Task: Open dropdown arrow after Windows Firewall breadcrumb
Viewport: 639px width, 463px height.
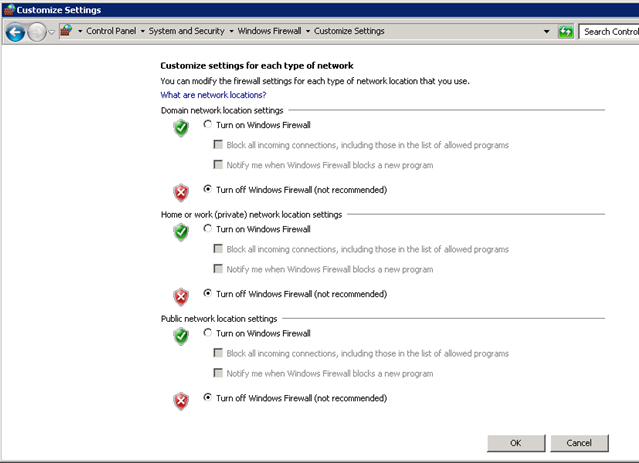Action: coord(308,31)
